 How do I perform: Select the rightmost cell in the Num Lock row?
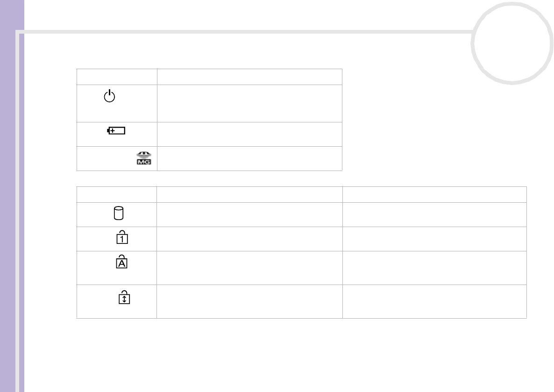[x=434, y=238]
